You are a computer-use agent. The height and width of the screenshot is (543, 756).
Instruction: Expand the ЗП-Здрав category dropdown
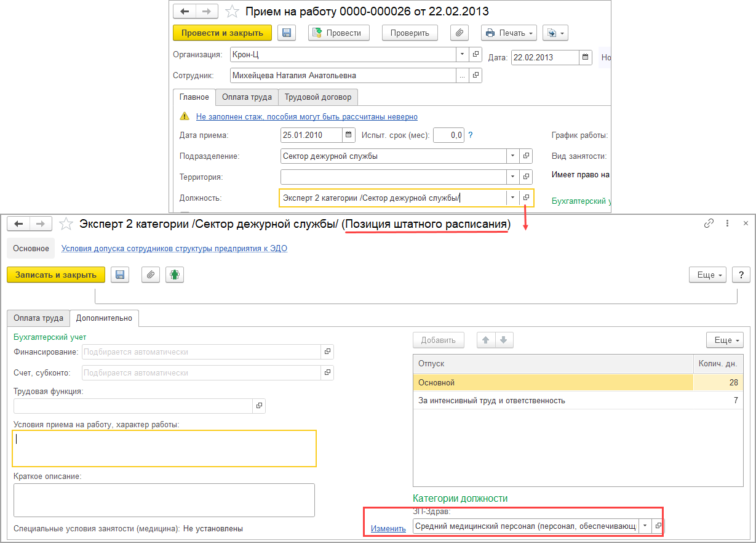tap(645, 526)
